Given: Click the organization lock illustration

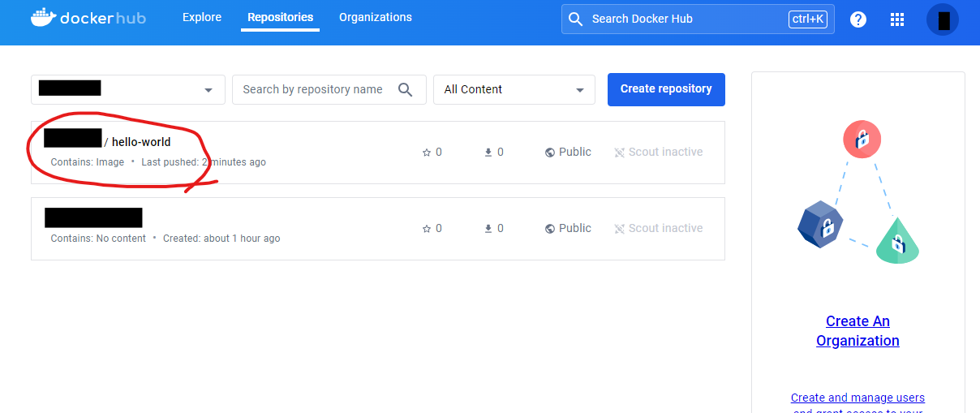Looking at the screenshot, I should coord(858,193).
